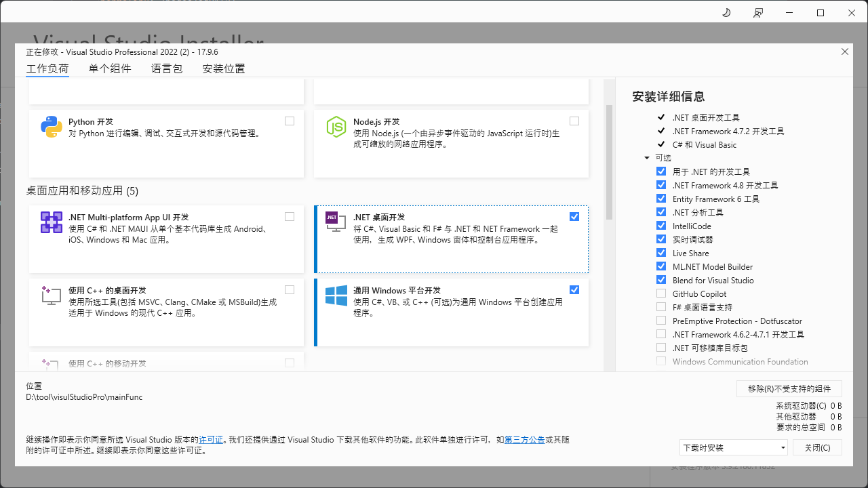Uncheck .NET Framework 4.8 开发工具 option
Image resolution: width=868 pixels, height=488 pixels.
click(661, 185)
